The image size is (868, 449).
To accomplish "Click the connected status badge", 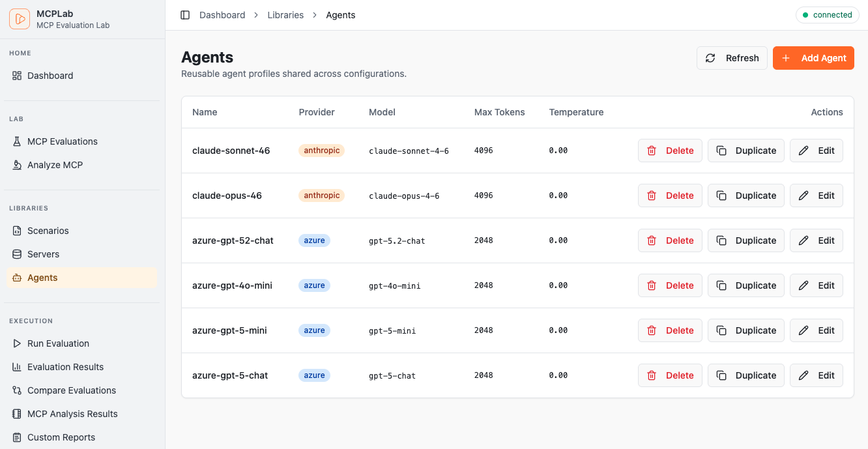I will (x=827, y=14).
